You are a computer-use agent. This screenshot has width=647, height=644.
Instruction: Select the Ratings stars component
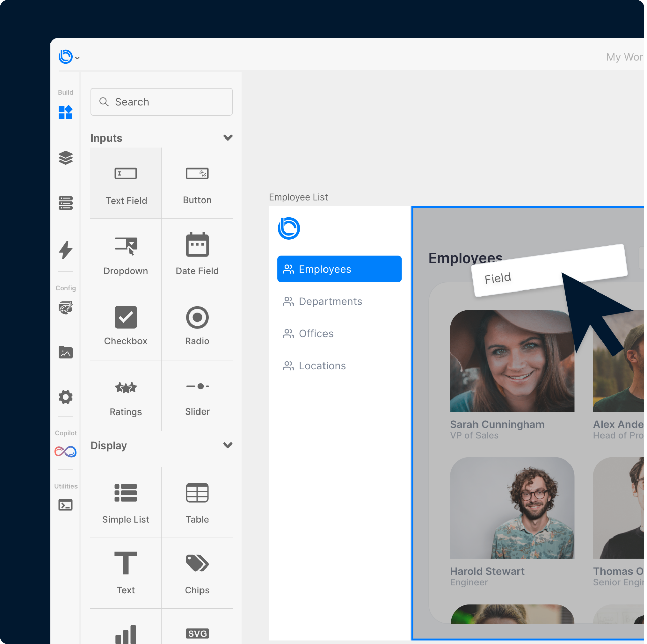126,396
